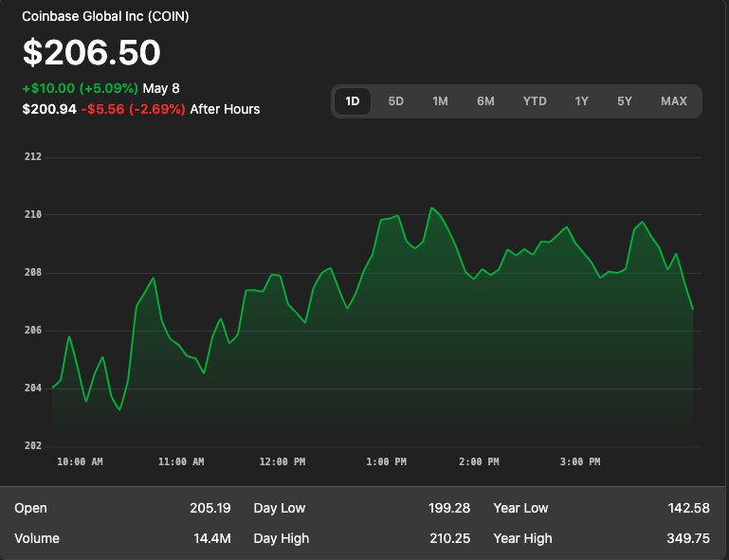Select the Open value 205.19

click(210, 508)
